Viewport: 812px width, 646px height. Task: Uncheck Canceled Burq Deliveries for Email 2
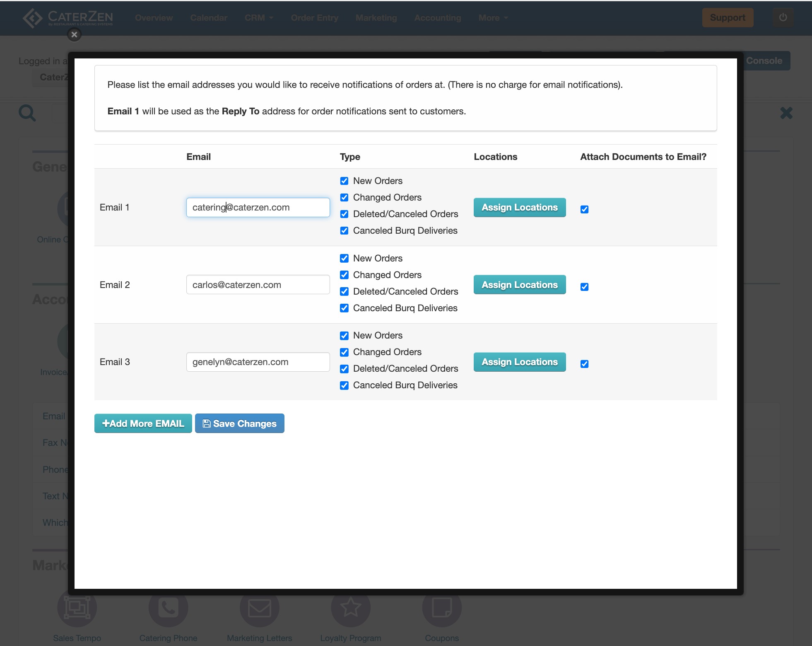[x=344, y=308]
